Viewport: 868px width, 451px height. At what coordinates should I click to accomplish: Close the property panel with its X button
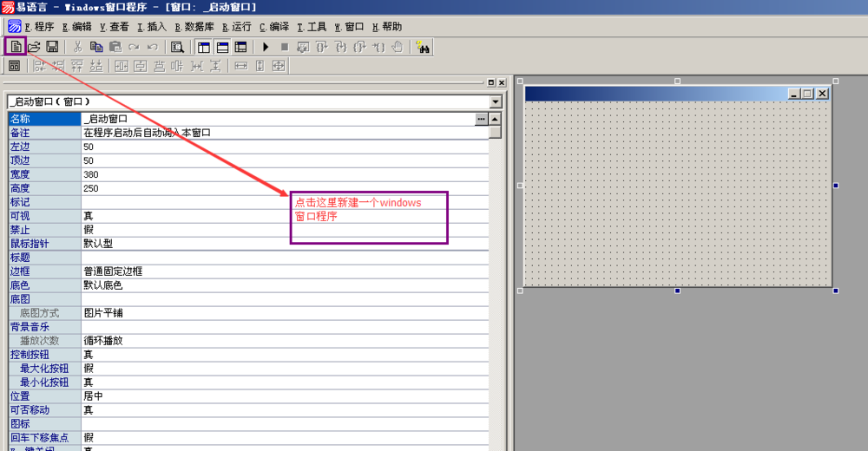point(502,82)
